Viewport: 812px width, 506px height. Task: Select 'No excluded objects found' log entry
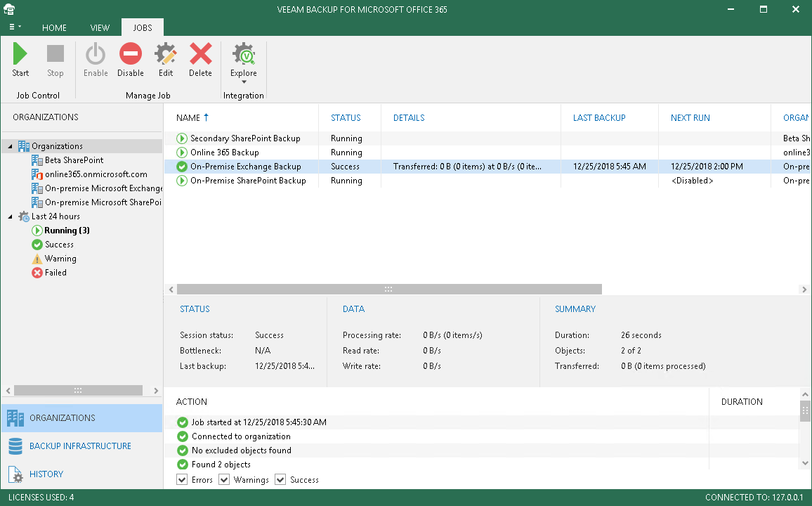tap(242, 450)
